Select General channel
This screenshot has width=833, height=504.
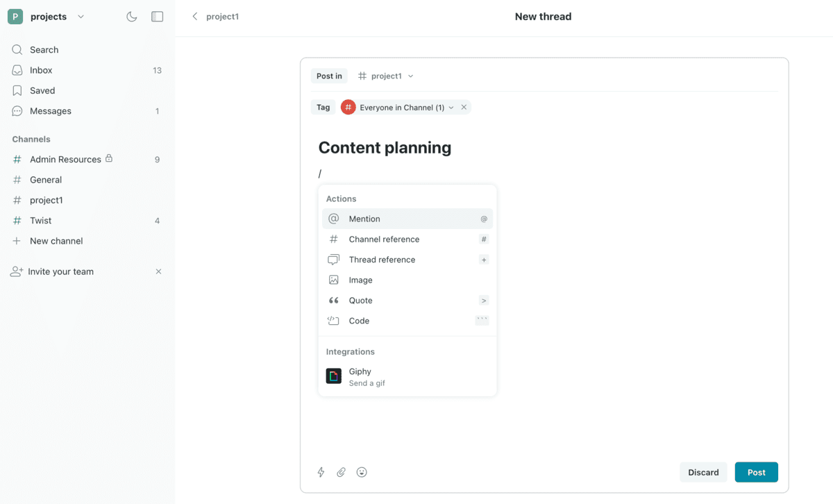point(87,180)
